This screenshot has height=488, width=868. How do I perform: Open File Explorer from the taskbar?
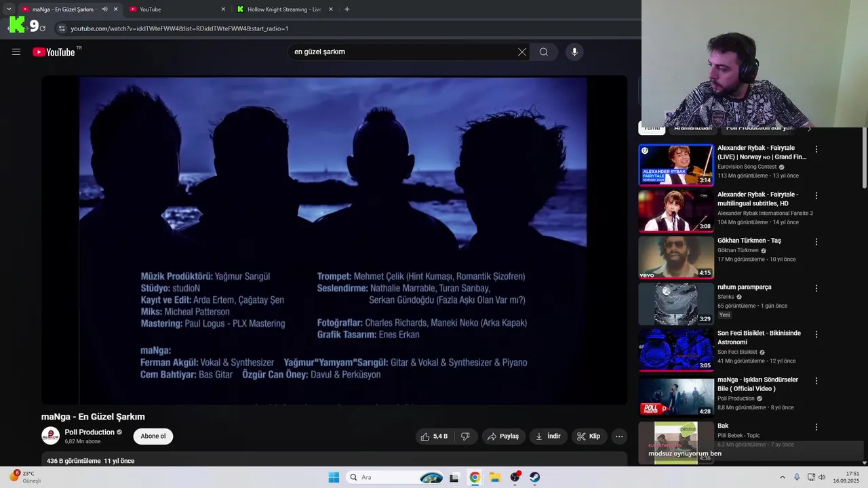click(495, 477)
